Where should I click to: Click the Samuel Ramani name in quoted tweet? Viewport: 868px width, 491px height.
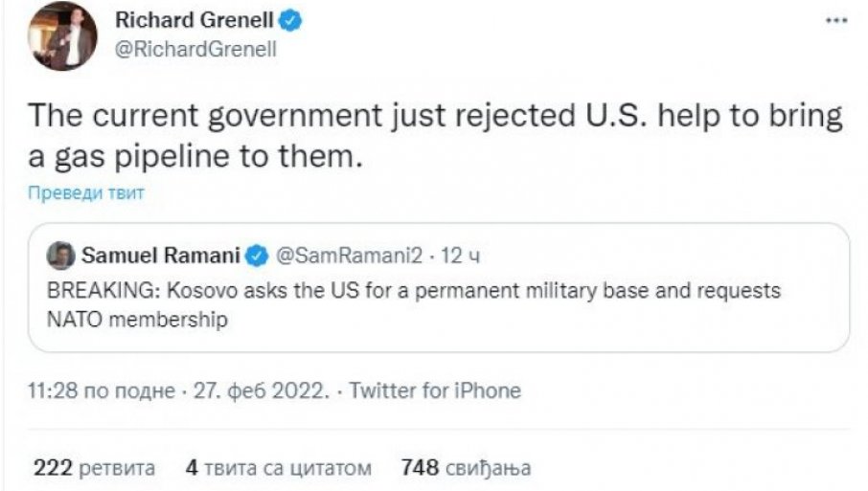pyautogui.click(x=160, y=256)
